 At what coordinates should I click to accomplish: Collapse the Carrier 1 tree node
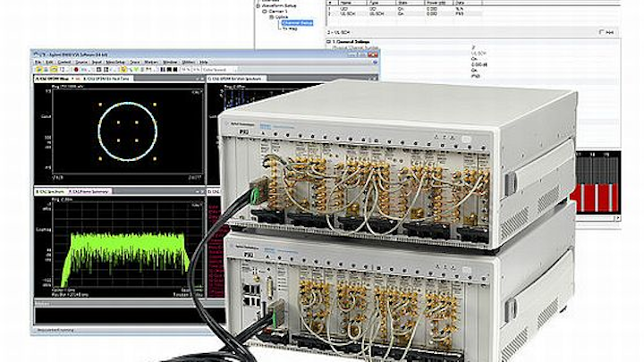pyautogui.click(x=265, y=12)
